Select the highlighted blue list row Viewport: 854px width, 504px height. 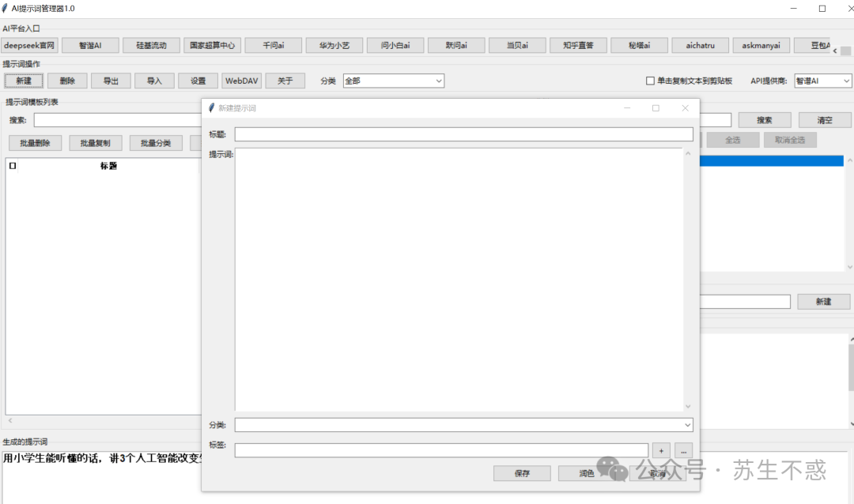click(772, 160)
